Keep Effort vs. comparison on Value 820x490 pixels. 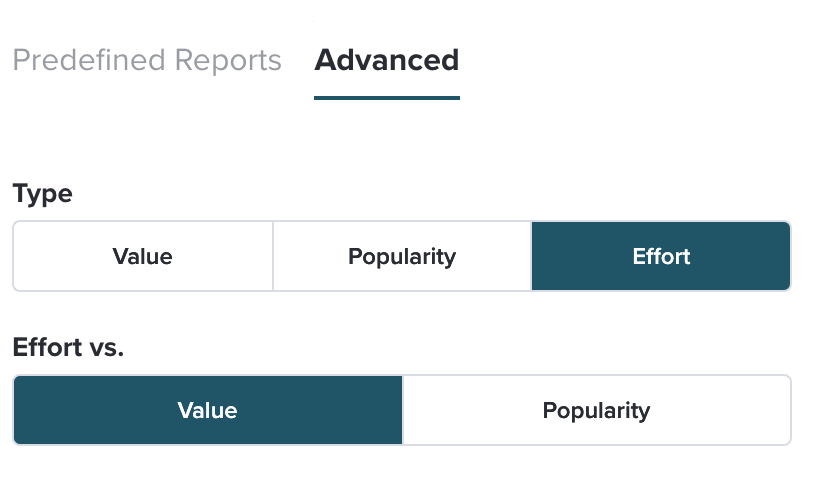tap(208, 410)
